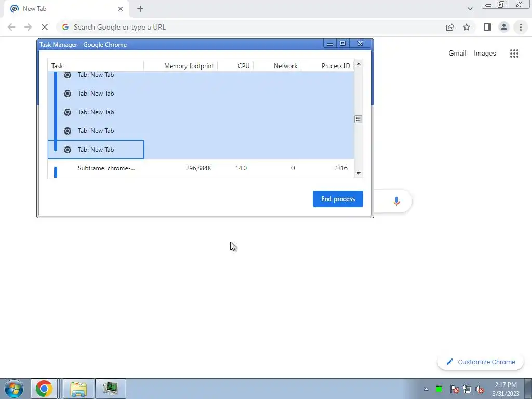Sort by Memory footprint column
The height and width of the screenshot is (399, 532).
(180, 66)
